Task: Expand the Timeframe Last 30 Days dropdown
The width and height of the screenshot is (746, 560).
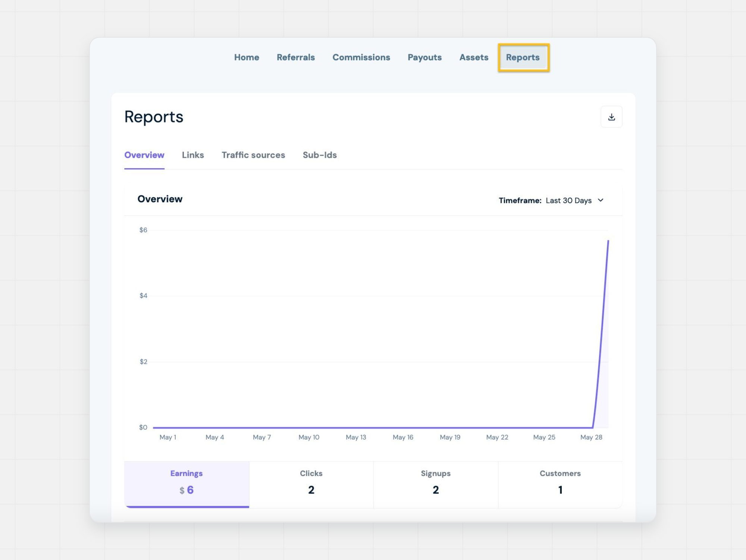Action: coord(551,201)
